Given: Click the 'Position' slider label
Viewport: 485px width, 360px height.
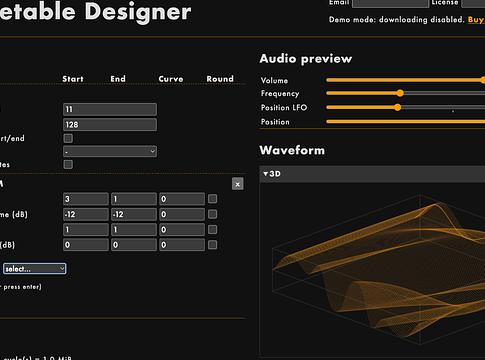Looking at the screenshot, I should coord(275,122).
